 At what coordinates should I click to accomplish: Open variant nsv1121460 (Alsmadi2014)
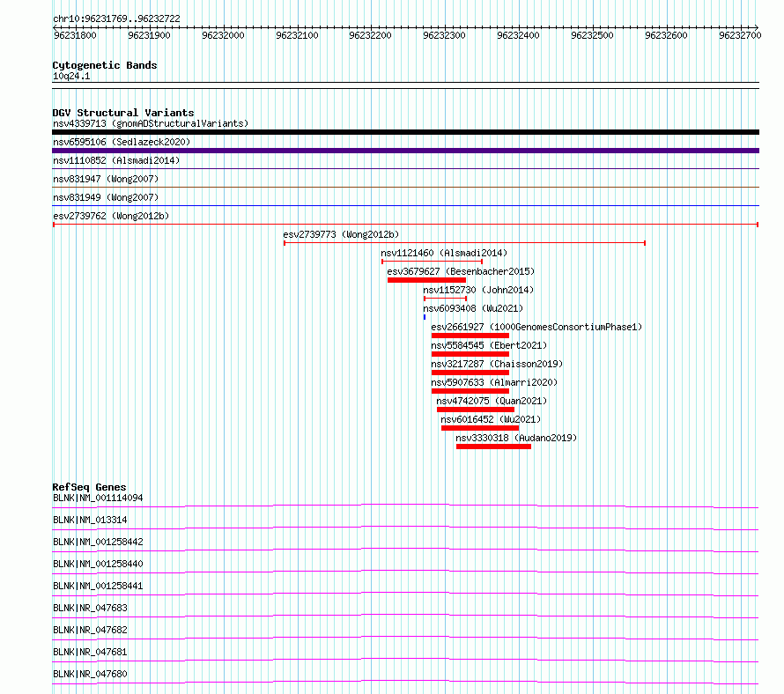[x=444, y=253]
